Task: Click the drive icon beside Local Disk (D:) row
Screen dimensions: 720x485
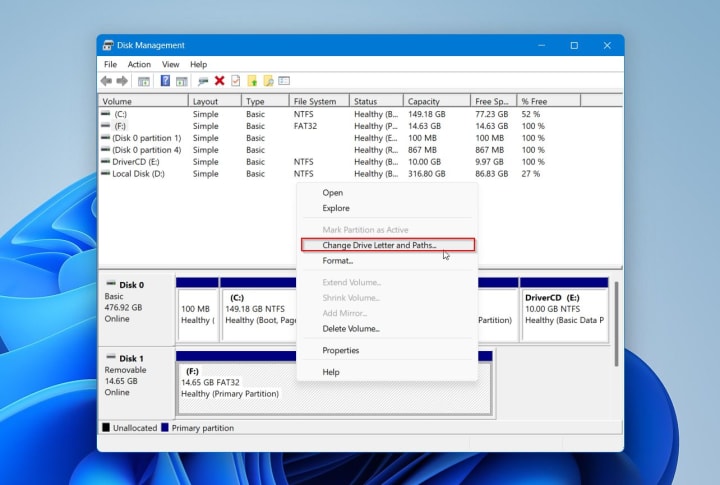Action: (106, 173)
